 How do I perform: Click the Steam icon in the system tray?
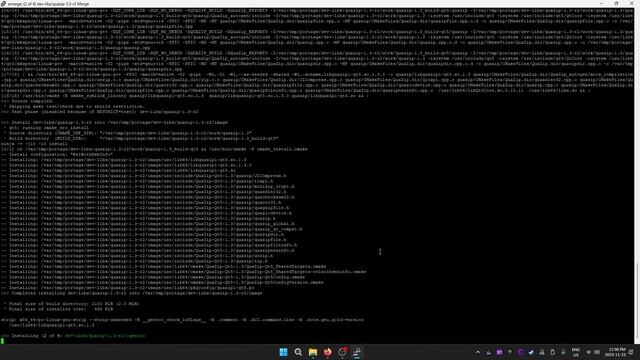[531, 352]
